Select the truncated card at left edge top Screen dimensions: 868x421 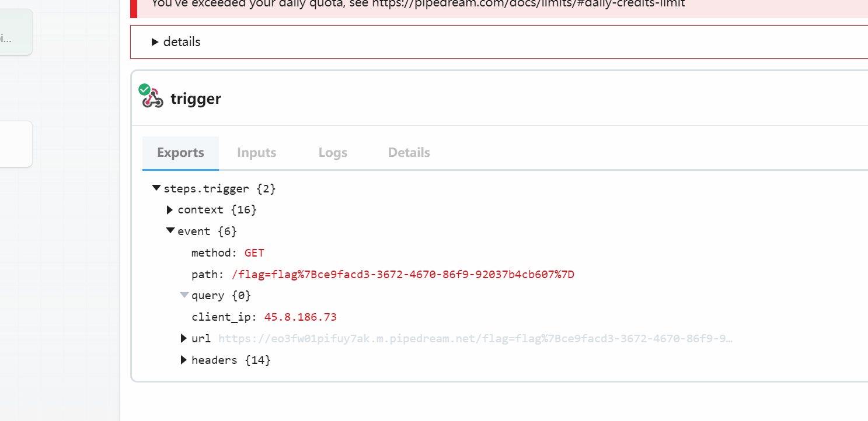point(15,33)
